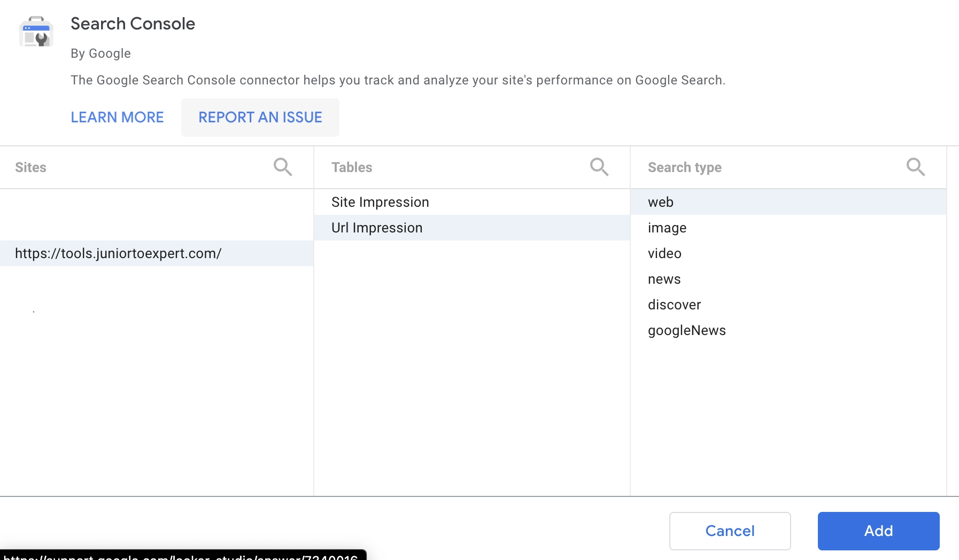Select the discover search type
The height and width of the screenshot is (560, 959).
[x=788, y=305]
